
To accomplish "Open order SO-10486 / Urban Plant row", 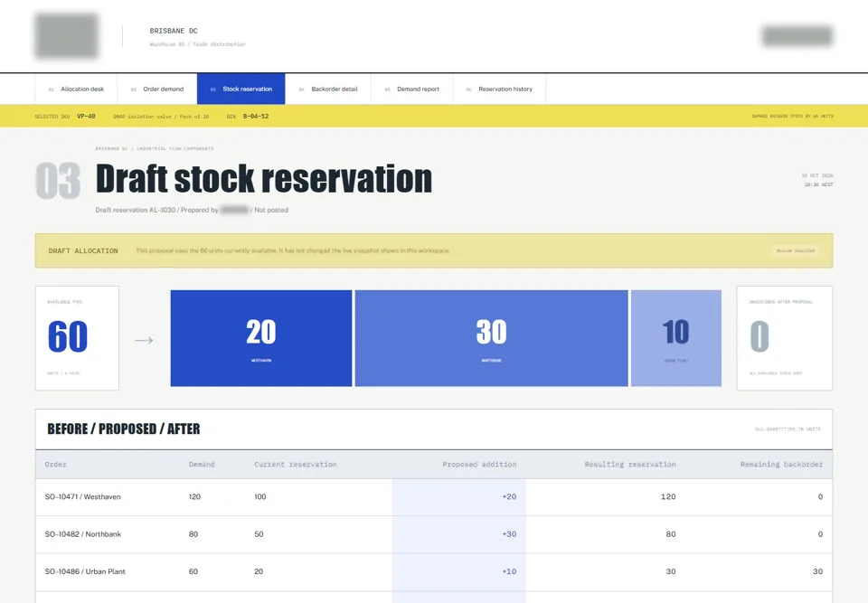I will pyautogui.click(x=434, y=571).
